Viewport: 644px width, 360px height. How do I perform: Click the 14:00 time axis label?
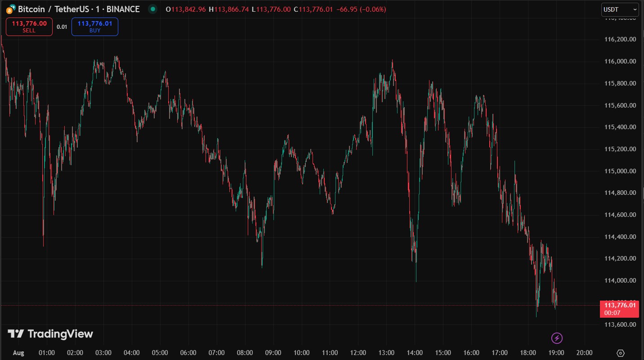tap(415, 353)
